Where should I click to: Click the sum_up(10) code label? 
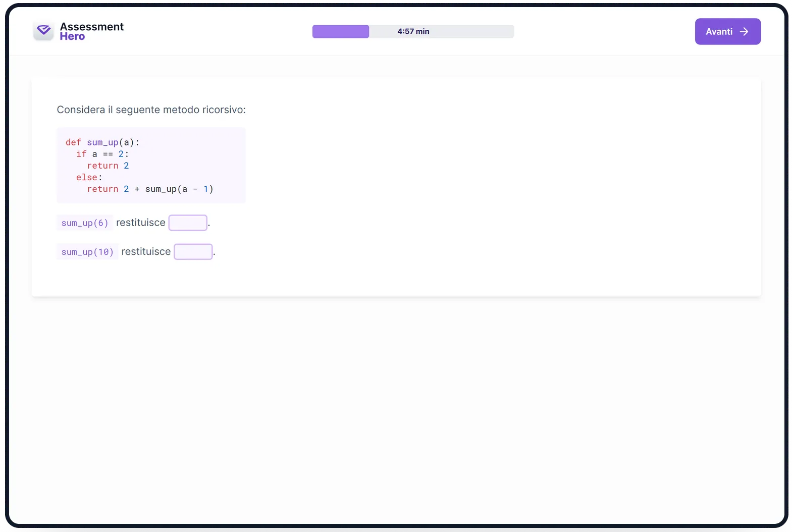[87, 251]
